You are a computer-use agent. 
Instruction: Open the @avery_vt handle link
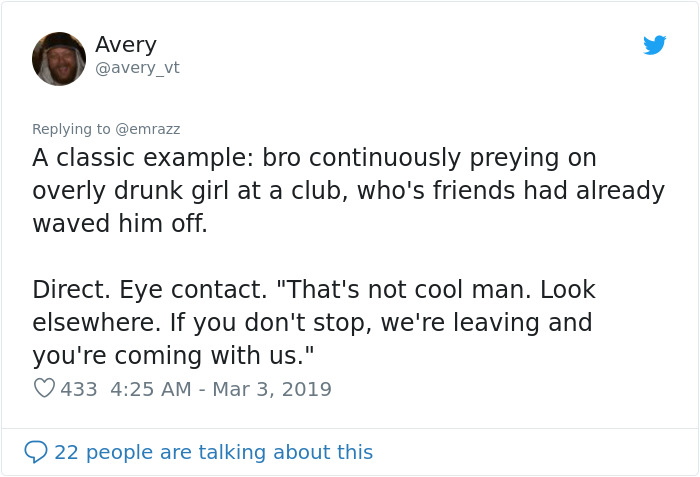pos(137,68)
